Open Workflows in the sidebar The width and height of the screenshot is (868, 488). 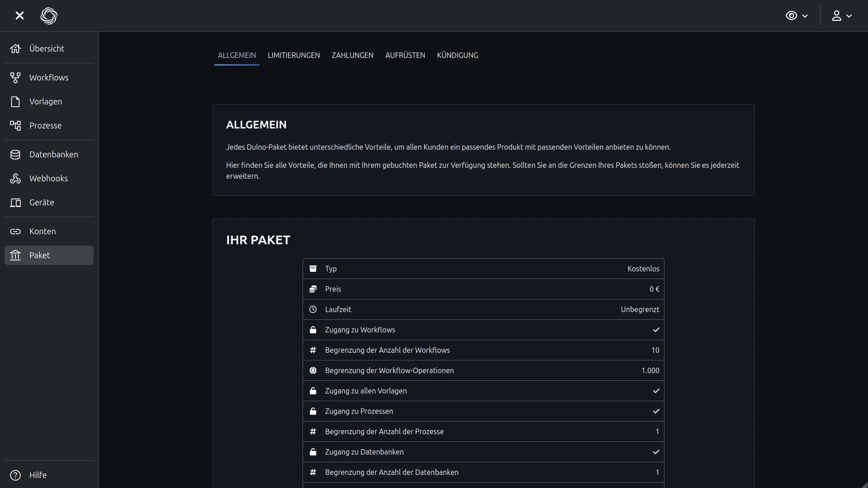pos(48,77)
